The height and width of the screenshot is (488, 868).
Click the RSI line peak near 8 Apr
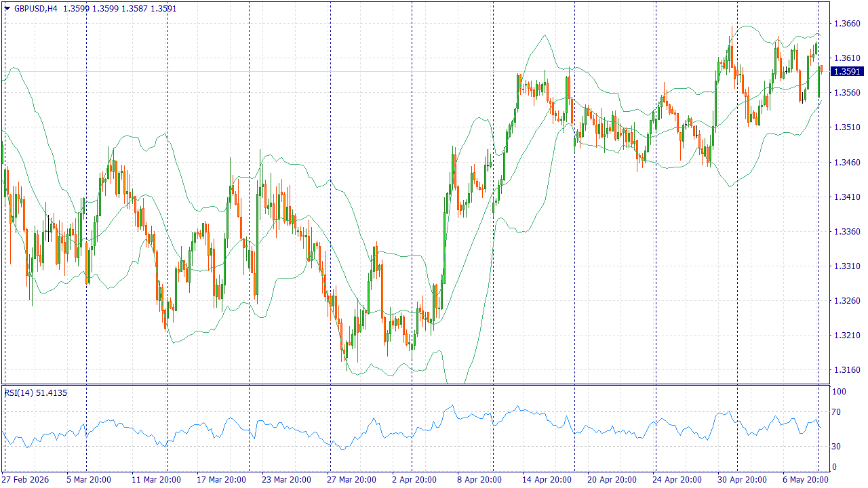coord(452,406)
